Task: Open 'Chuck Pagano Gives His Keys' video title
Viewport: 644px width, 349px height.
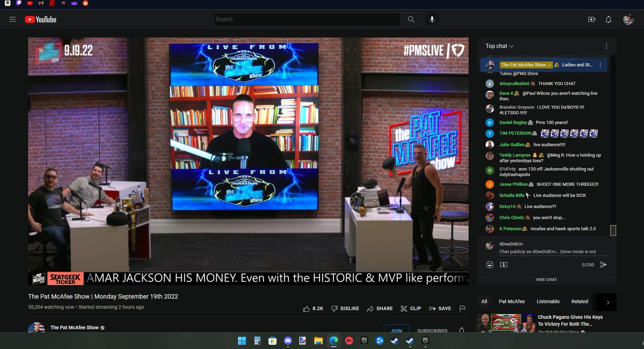Action: 570,321
